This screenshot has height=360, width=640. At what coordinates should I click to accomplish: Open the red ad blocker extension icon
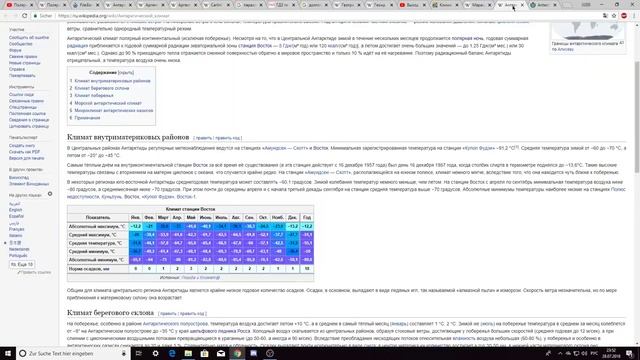624,16
